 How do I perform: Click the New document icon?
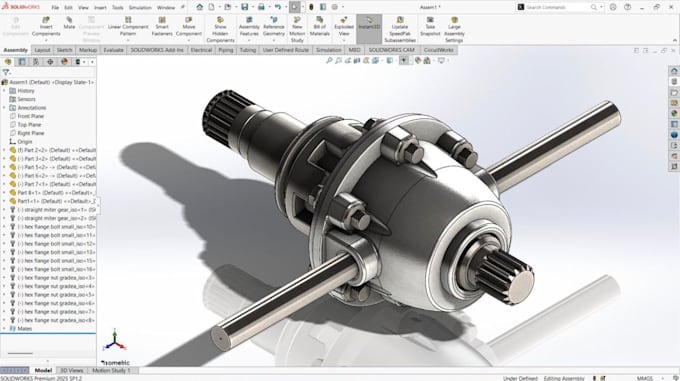[x=212, y=7]
